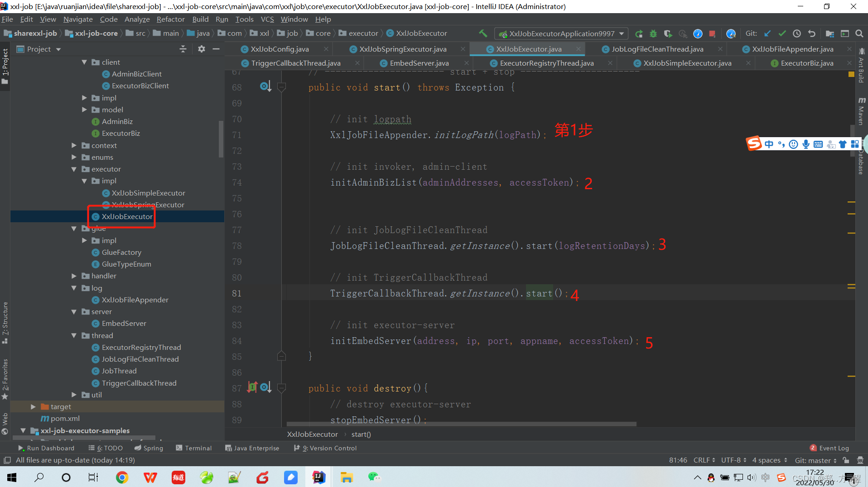
Task: Expand the context folder in the project tree
Action: (x=74, y=145)
